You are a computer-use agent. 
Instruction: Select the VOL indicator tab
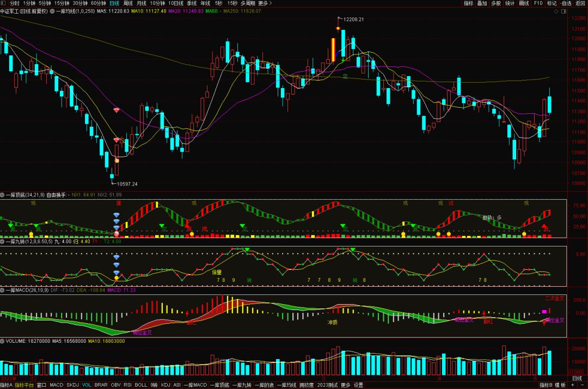87,385
